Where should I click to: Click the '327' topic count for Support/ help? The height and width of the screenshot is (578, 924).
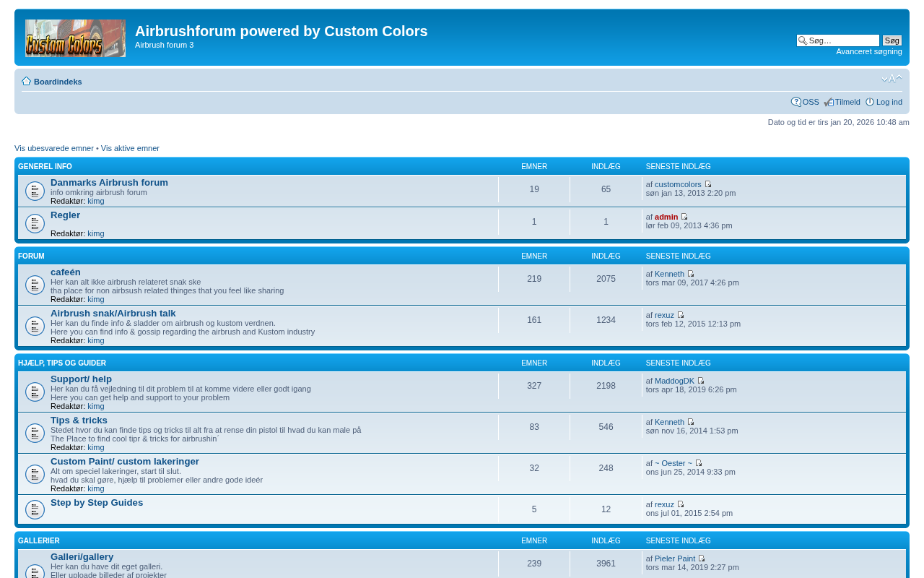click(x=534, y=386)
